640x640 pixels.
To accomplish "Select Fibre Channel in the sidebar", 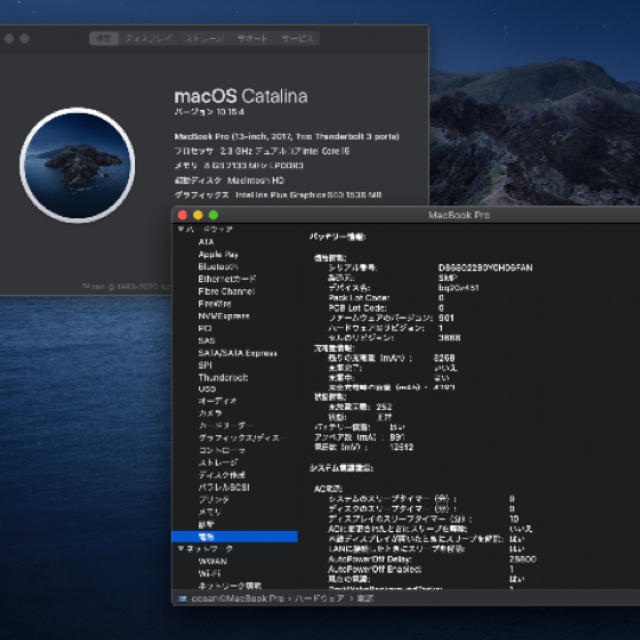I will click(227, 291).
